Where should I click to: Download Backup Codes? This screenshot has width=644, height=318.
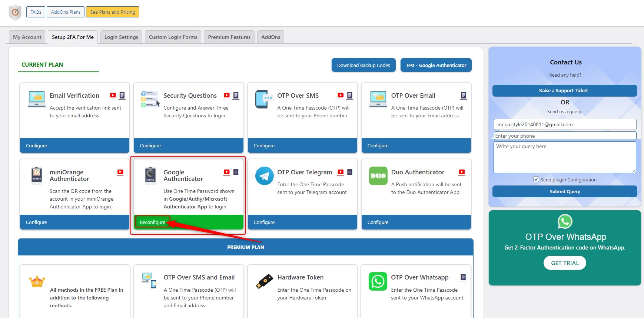click(x=364, y=65)
